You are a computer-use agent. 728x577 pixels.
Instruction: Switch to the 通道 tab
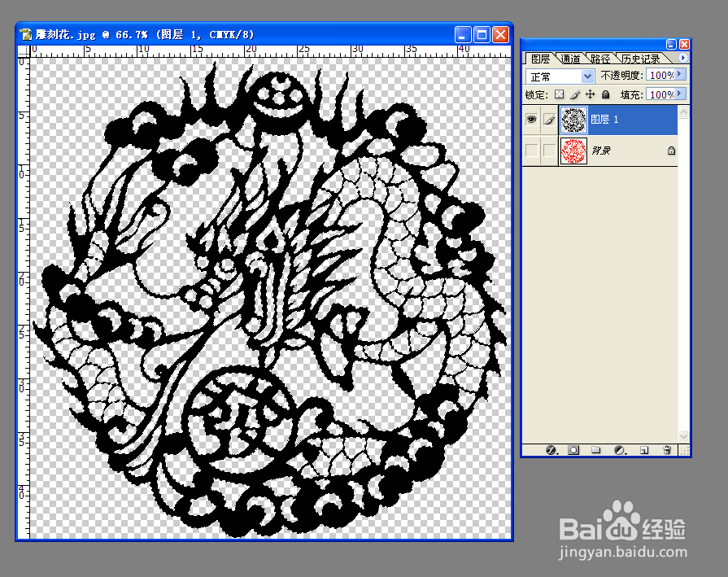click(x=570, y=59)
